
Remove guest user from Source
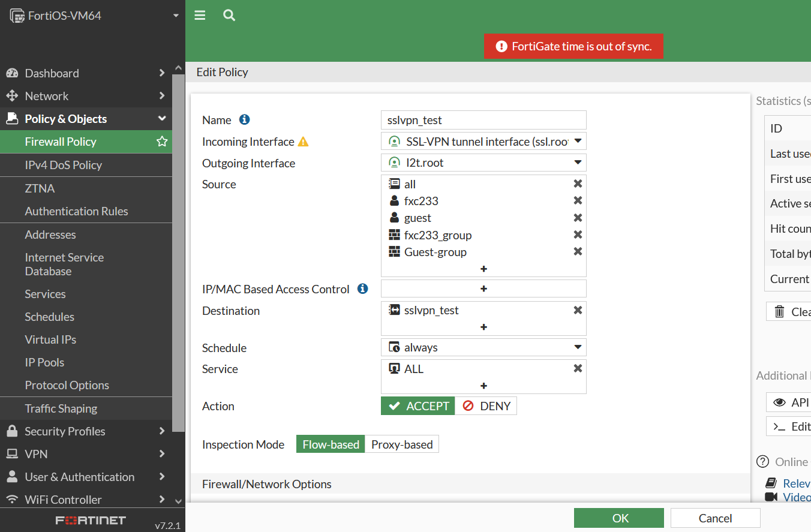coord(578,218)
